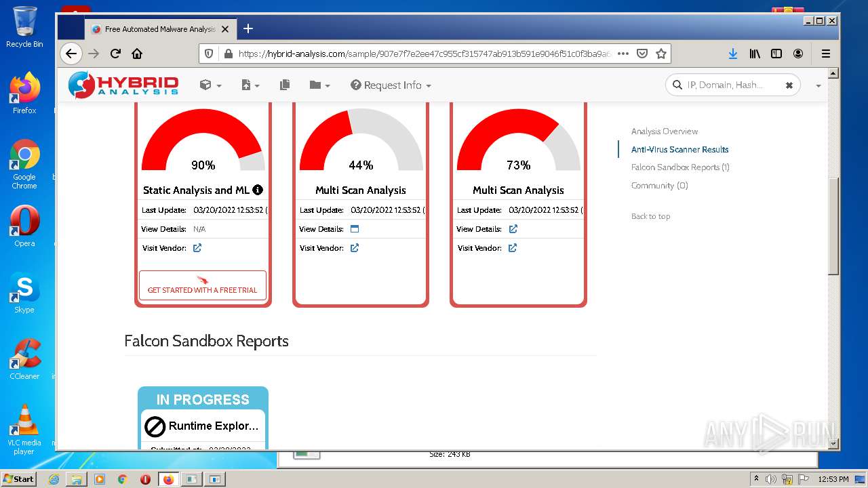Viewport: 868px width, 488px height.
Task: Open the search options dropdown caret
Action: point(818,86)
